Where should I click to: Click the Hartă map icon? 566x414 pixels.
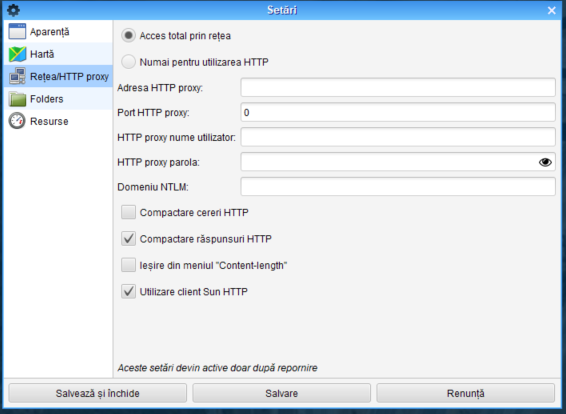(x=17, y=54)
